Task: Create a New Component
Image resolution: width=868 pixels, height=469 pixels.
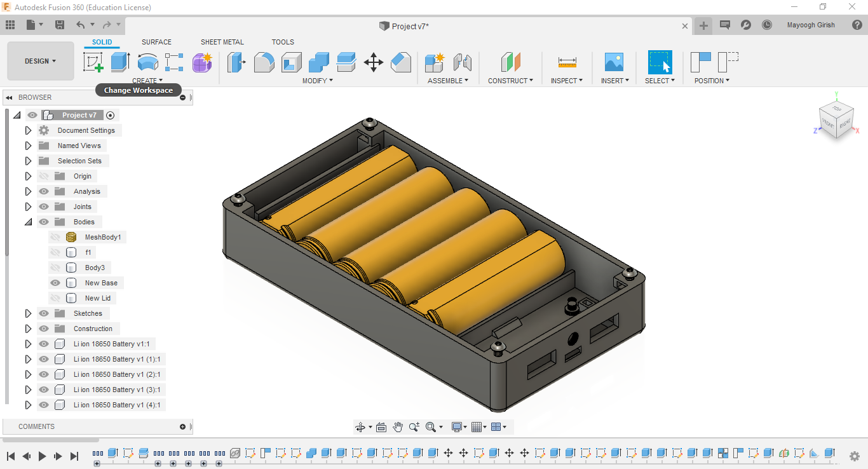Action: click(435, 62)
